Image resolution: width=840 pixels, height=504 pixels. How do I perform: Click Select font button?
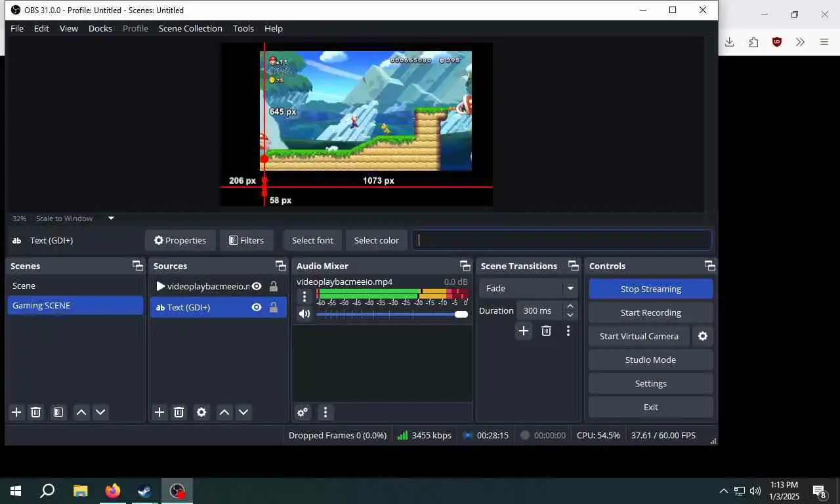pyautogui.click(x=312, y=240)
